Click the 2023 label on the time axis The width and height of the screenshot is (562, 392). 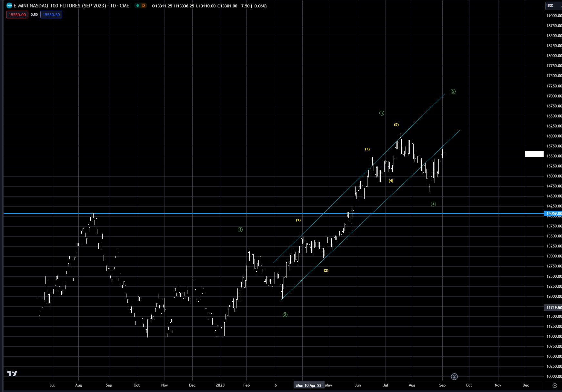pyautogui.click(x=220, y=385)
